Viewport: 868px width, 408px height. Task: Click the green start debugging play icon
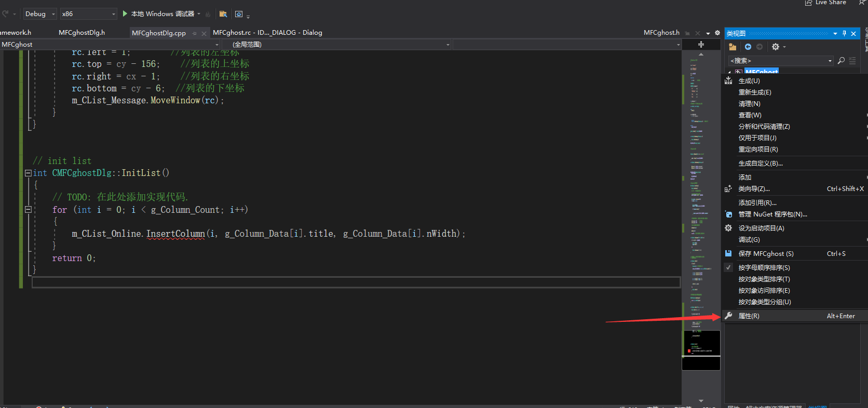pyautogui.click(x=125, y=13)
